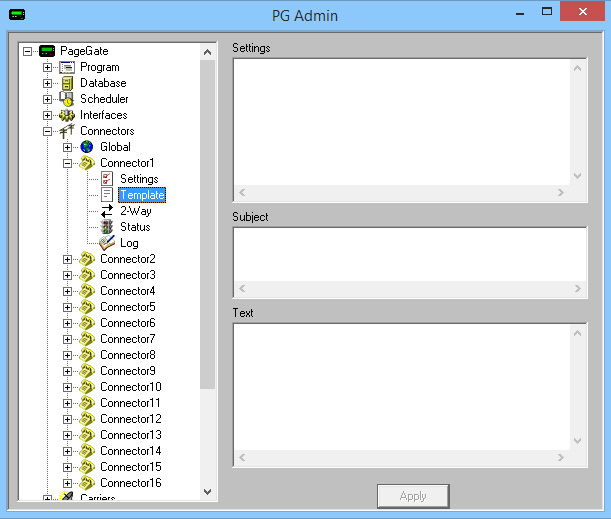Viewport: 611px width, 519px height.
Task: Select the Connector13 tree label
Action: [131, 434]
